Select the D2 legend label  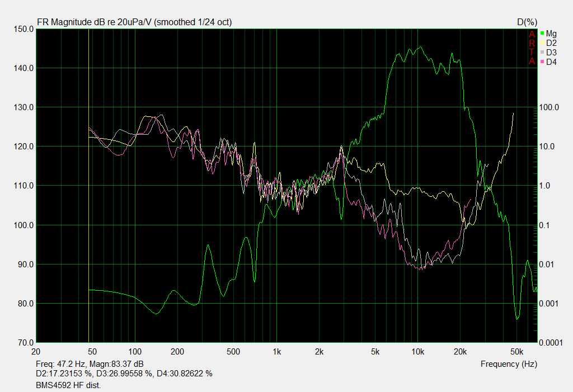pyautogui.click(x=551, y=43)
